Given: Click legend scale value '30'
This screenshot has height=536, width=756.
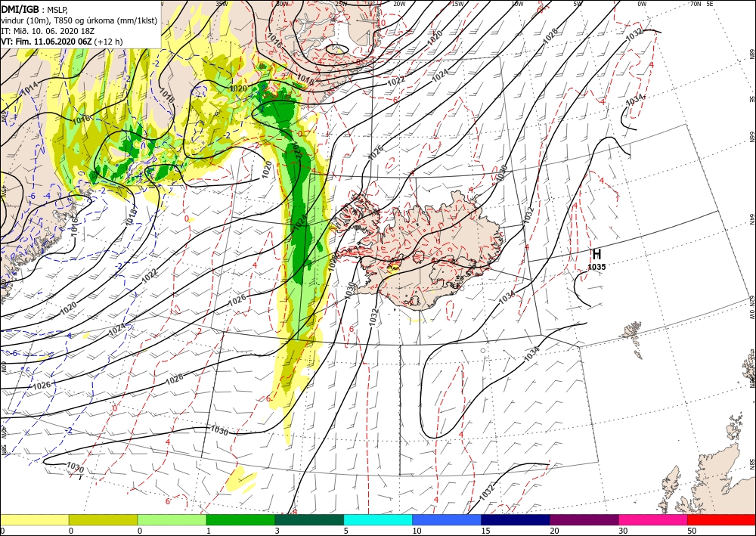Looking at the screenshot, I should [623, 531].
